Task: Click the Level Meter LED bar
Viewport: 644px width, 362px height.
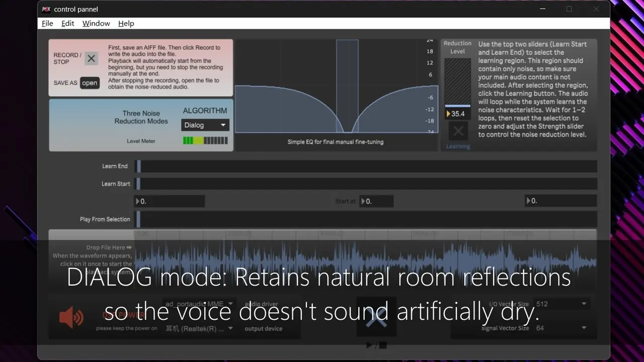Action: tap(205, 141)
